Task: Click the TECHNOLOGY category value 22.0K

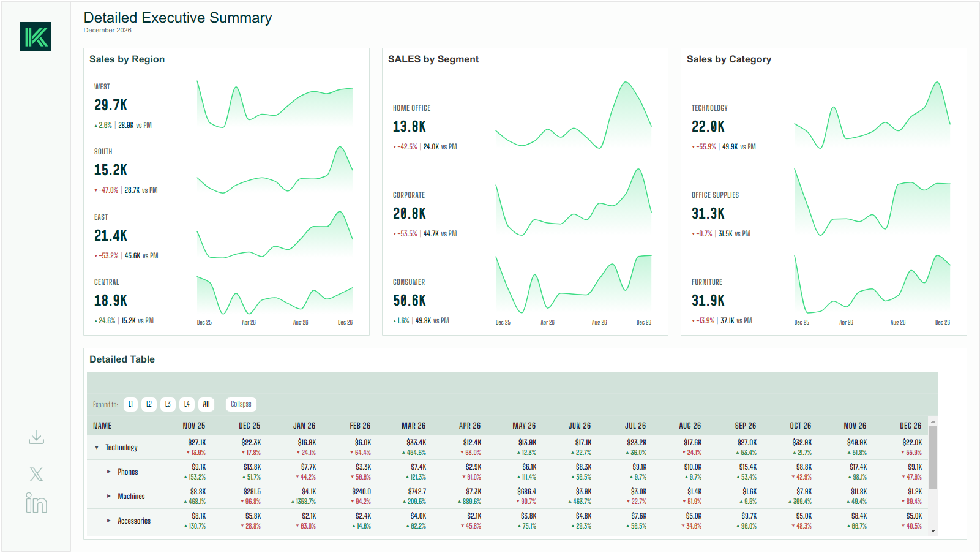Action: point(708,127)
